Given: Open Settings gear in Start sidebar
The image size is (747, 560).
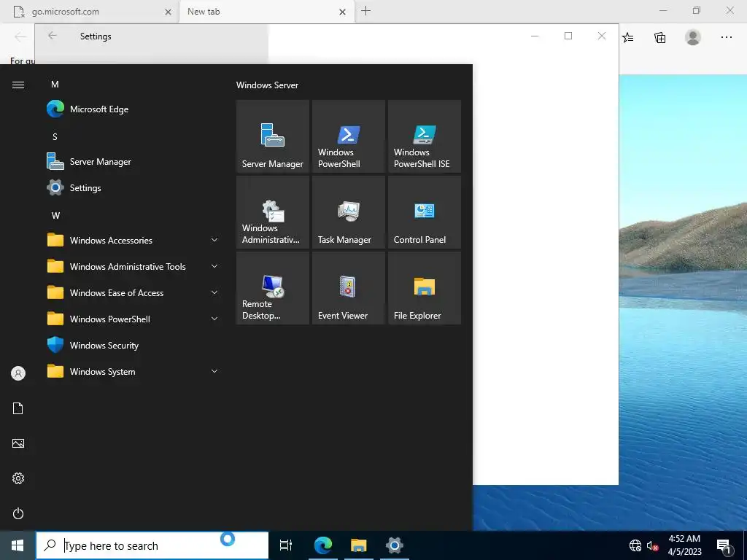Looking at the screenshot, I should click(18, 478).
